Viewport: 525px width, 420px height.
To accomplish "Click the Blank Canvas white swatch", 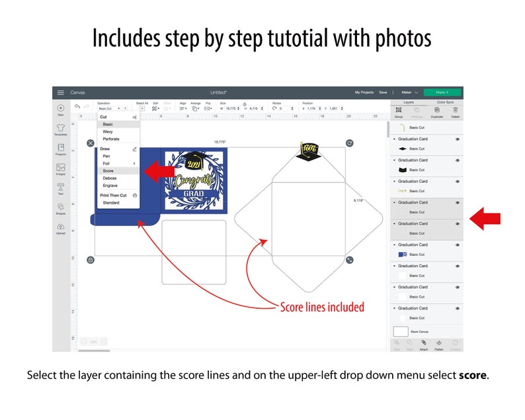I will 401,331.
